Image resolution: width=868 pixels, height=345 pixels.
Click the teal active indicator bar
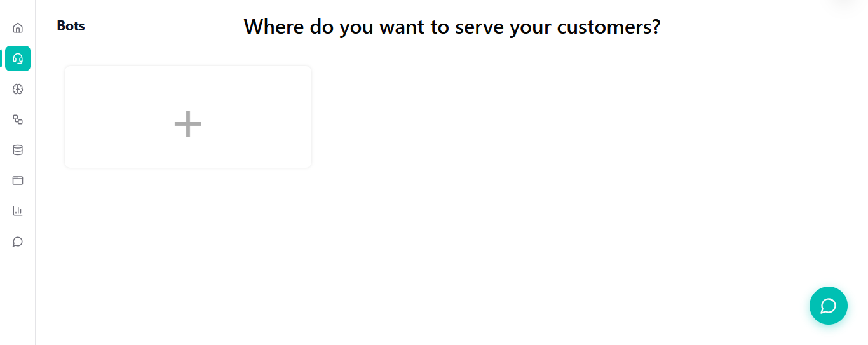(x=1, y=58)
